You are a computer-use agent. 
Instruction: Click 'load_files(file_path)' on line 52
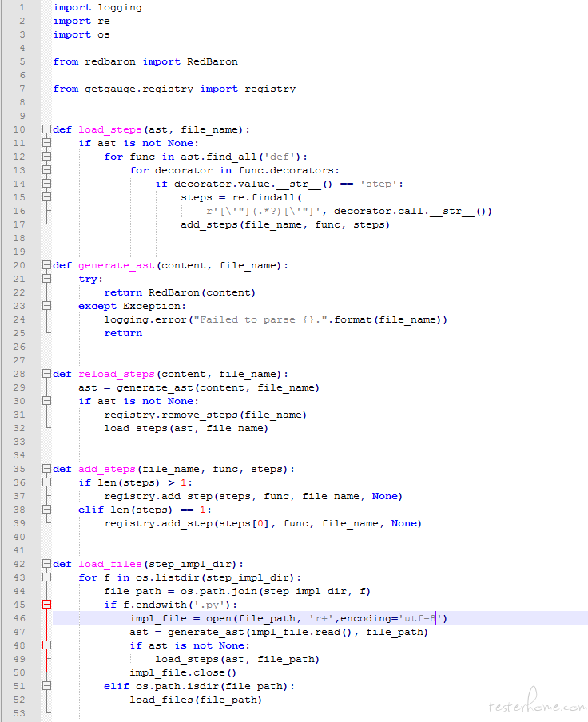tap(196, 700)
